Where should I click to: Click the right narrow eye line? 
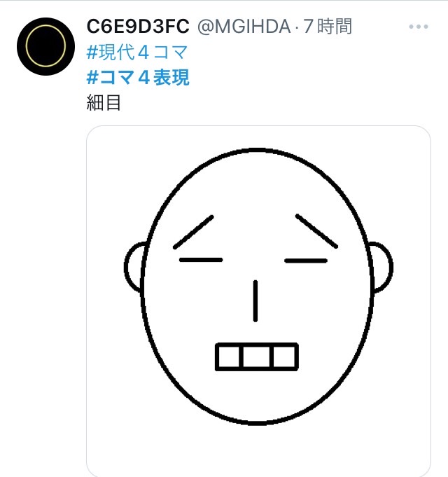pyautogui.click(x=306, y=261)
